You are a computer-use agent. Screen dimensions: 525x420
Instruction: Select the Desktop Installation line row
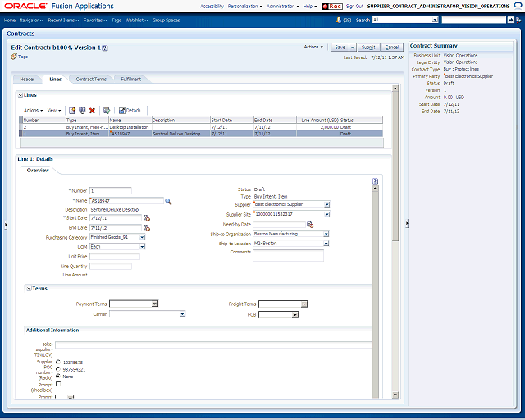point(201,127)
